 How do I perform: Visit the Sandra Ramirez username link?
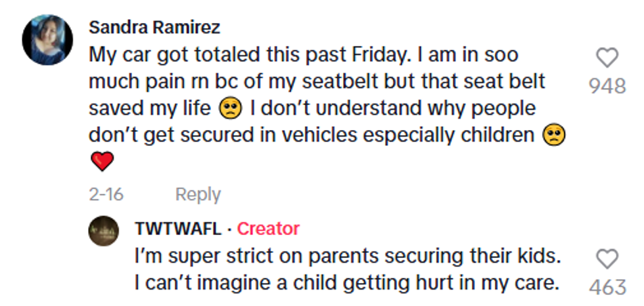pyautogui.click(x=154, y=27)
